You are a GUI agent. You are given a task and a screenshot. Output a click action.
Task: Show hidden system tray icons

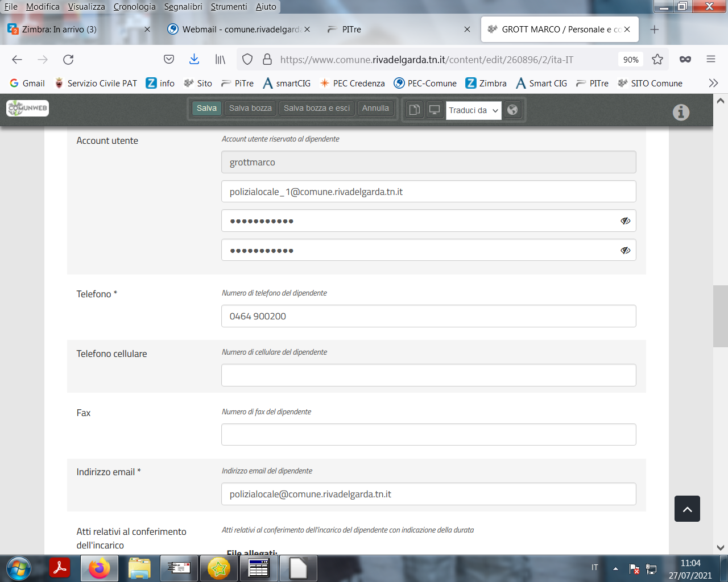(x=615, y=568)
